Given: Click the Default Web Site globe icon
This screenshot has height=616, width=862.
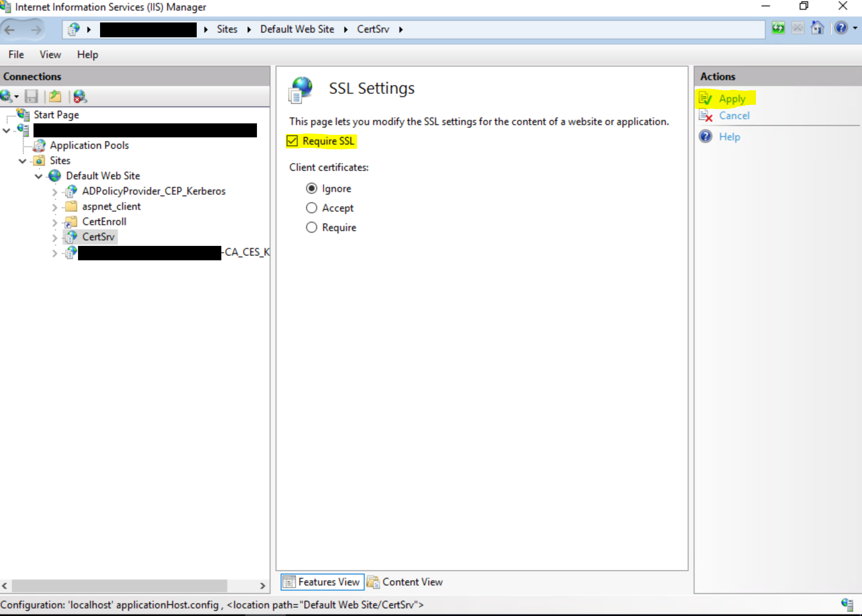Looking at the screenshot, I should pos(55,176).
